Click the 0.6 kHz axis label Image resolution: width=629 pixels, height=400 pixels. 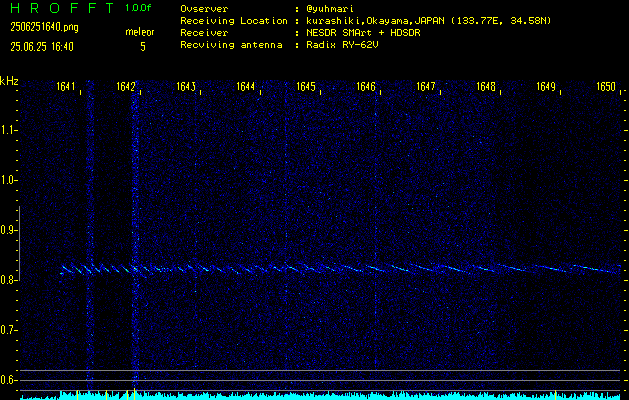[x=7, y=380]
